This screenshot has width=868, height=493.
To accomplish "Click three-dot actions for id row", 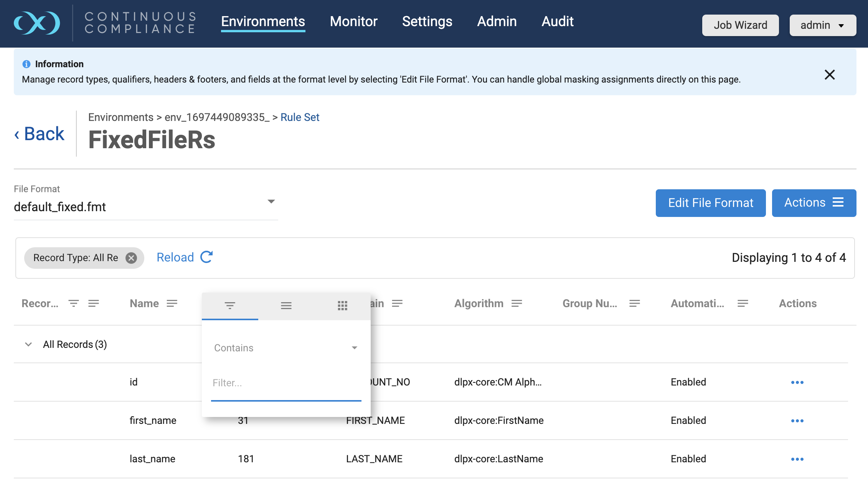I will coord(797,382).
